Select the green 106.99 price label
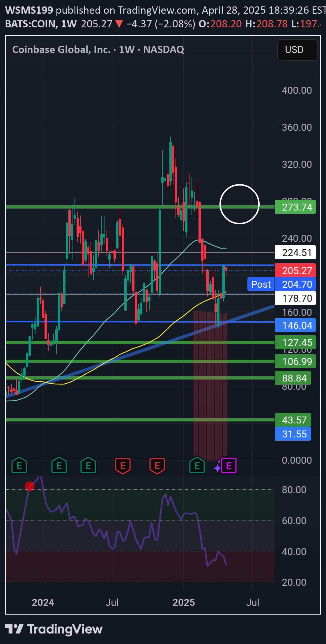This screenshot has height=644, width=326. click(x=295, y=361)
